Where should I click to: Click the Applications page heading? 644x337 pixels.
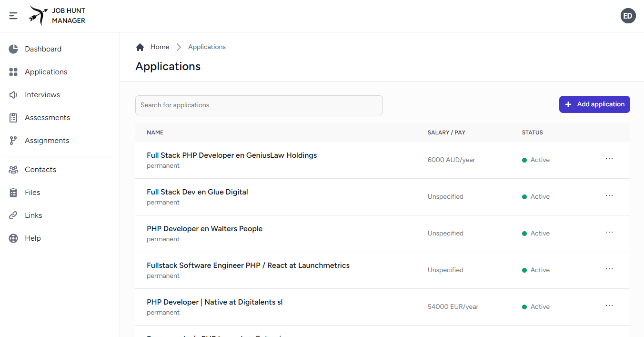pyautogui.click(x=168, y=67)
